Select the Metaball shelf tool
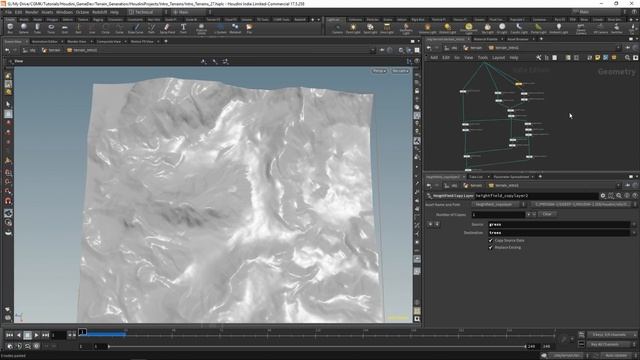The image size is (640, 360). [x=235, y=28]
